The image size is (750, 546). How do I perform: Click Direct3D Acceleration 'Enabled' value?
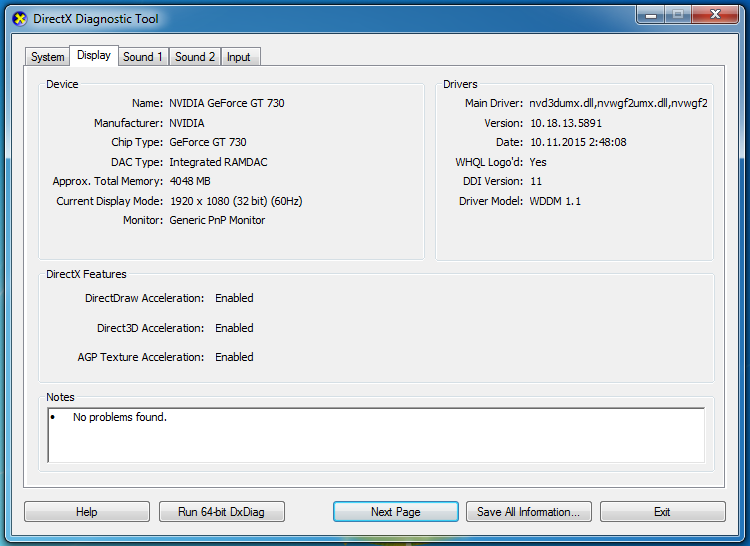click(234, 328)
